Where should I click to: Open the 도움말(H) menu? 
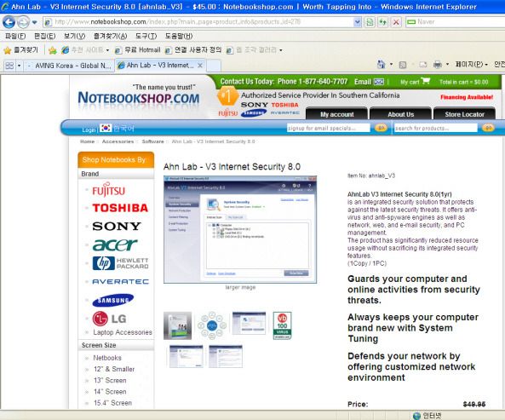click(179, 36)
